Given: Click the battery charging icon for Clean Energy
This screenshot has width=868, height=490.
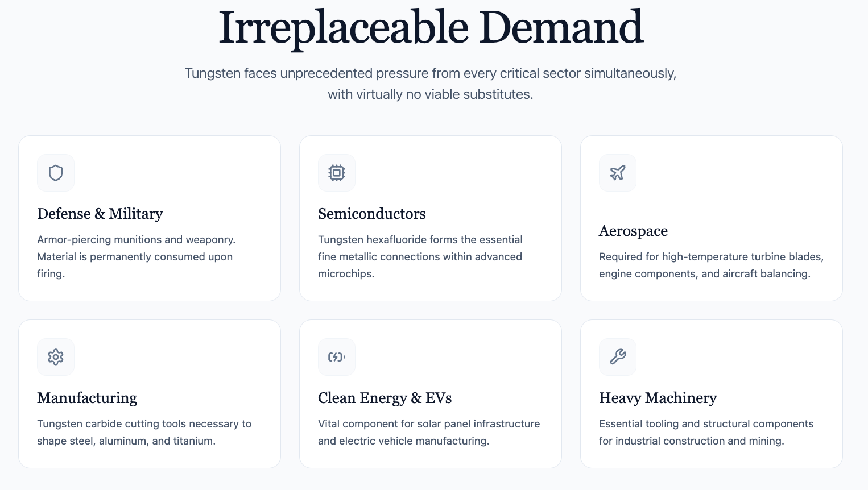Looking at the screenshot, I should tap(337, 357).
